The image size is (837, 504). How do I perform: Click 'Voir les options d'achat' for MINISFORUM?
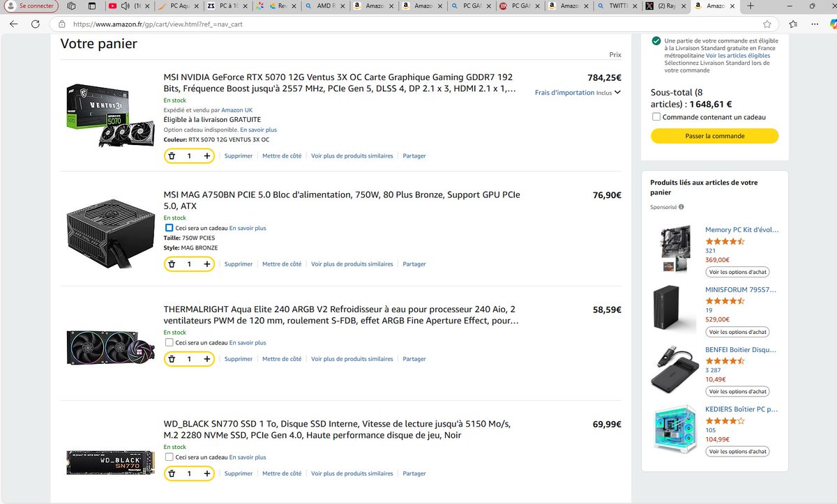[738, 332]
